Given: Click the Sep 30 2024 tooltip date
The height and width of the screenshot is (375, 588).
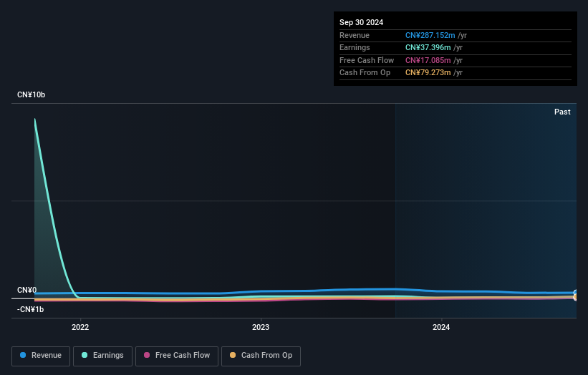Looking at the screenshot, I should 362,22.
